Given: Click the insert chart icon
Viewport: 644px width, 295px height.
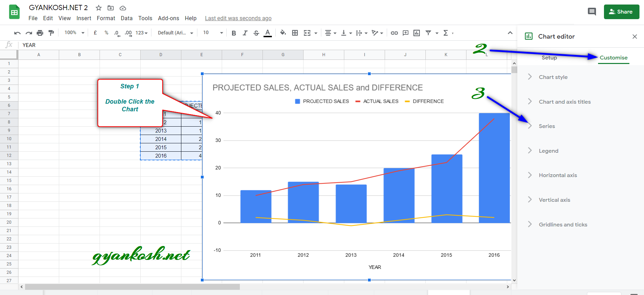Looking at the screenshot, I should point(417,33).
